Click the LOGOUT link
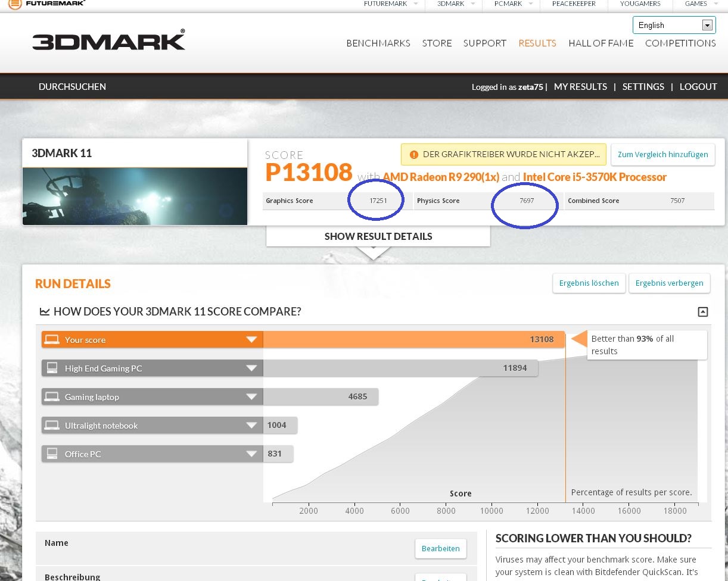This screenshot has height=581, width=728. [698, 86]
